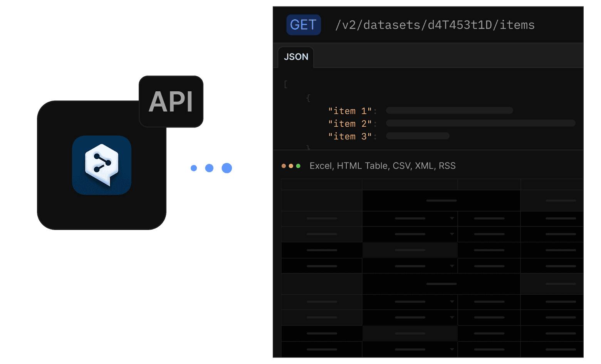Image resolution: width=601 pixels, height=364 pixels.
Task: Click the "item 1" key
Action: point(350,111)
